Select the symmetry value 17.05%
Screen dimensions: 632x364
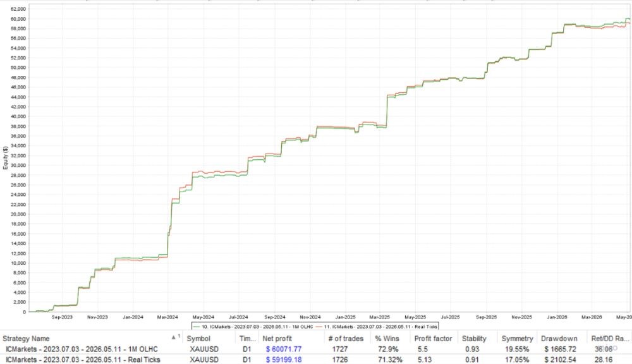tap(517, 360)
